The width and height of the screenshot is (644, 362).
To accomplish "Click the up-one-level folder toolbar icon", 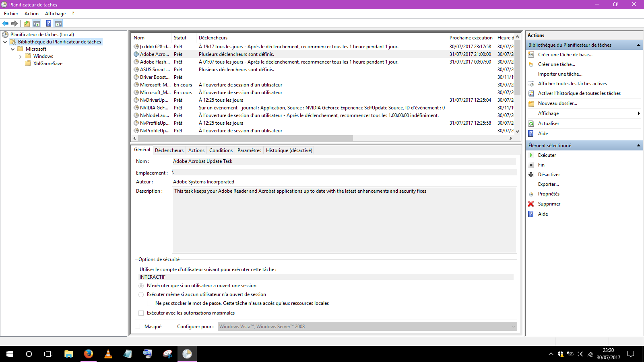I will click(27, 23).
